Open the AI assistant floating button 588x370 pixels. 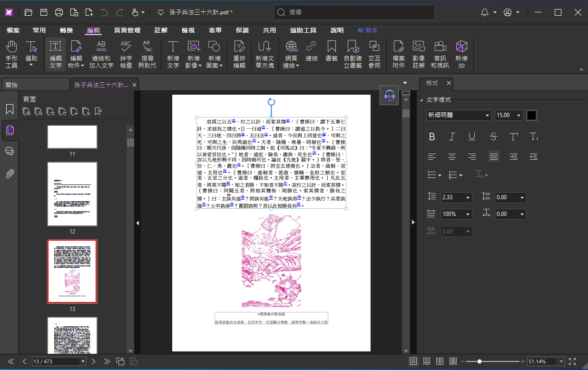tap(389, 96)
